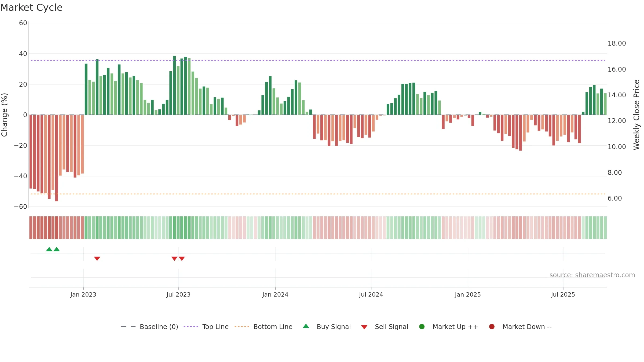Click the Jan 2024 x-axis label
Screen dimensions: 644x362
(x=275, y=294)
